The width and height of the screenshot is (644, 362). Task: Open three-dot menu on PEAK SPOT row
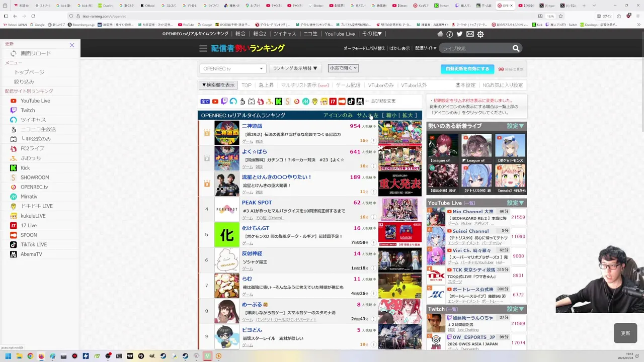click(373, 217)
